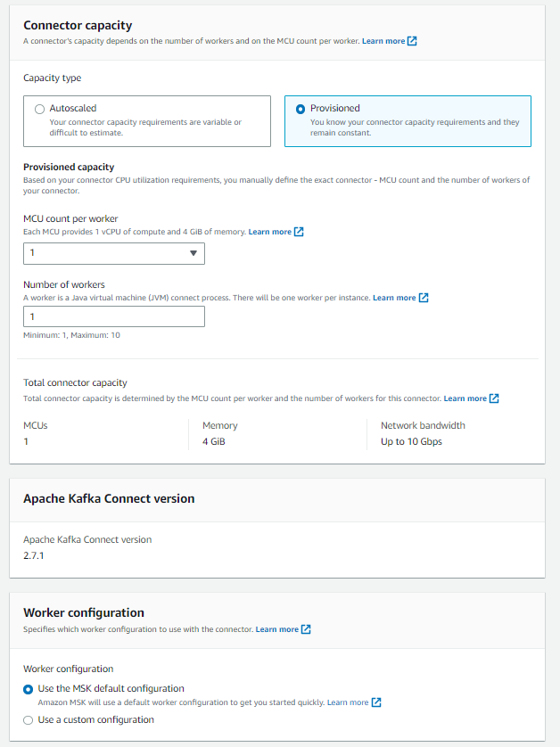The width and height of the screenshot is (560, 747).
Task: Follow Learn more link about MCU count
Action: tap(270, 232)
